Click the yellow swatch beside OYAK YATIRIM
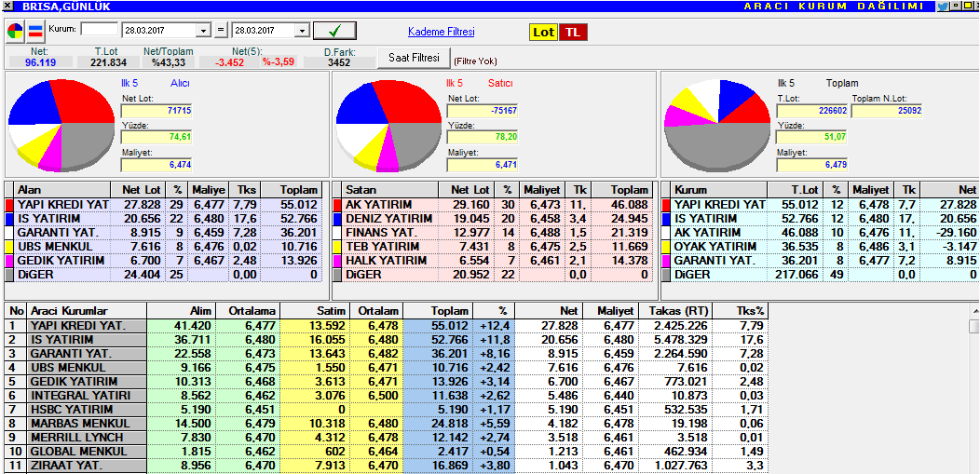The width and height of the screenshot is (980, 474). click(666, 246)
